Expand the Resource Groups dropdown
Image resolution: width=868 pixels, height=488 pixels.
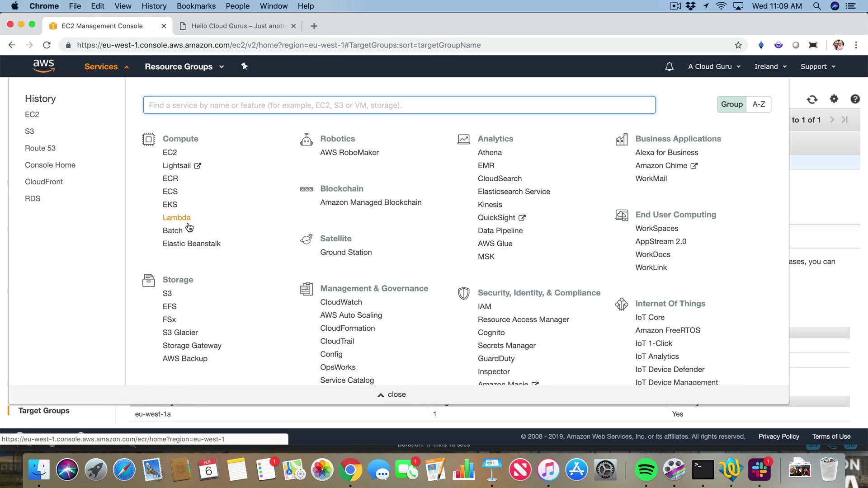click(x=184, y=66)
